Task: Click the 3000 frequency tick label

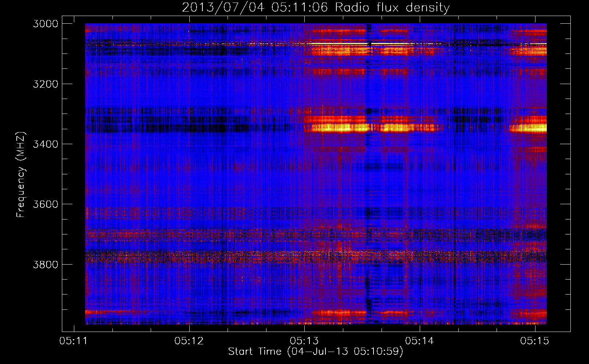Action: pos(46,24)
